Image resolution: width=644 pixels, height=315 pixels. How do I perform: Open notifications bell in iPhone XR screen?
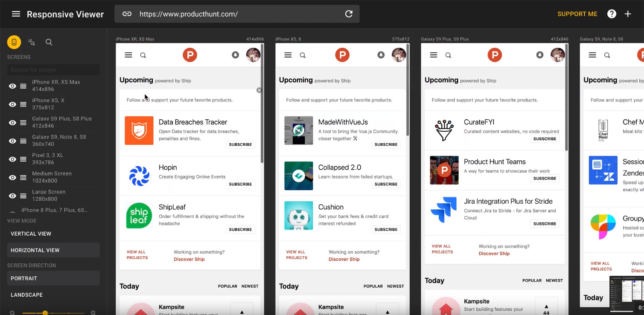235,55
